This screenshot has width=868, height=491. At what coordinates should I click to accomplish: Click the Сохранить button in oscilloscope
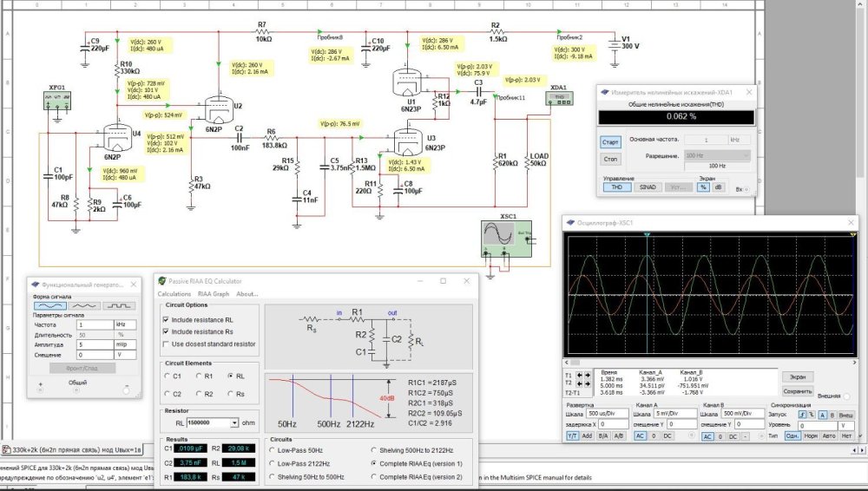[798, 391]
